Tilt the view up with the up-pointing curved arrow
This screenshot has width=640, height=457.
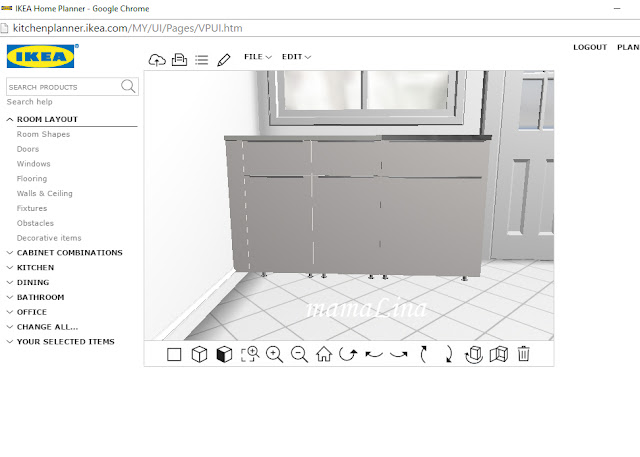[424, 354]
